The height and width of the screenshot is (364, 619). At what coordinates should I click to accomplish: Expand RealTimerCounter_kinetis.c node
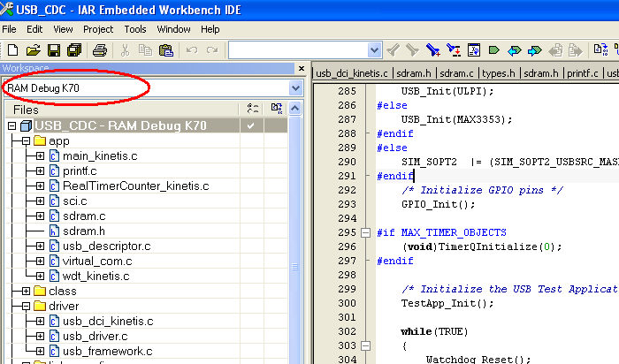(x=41, y=186)
